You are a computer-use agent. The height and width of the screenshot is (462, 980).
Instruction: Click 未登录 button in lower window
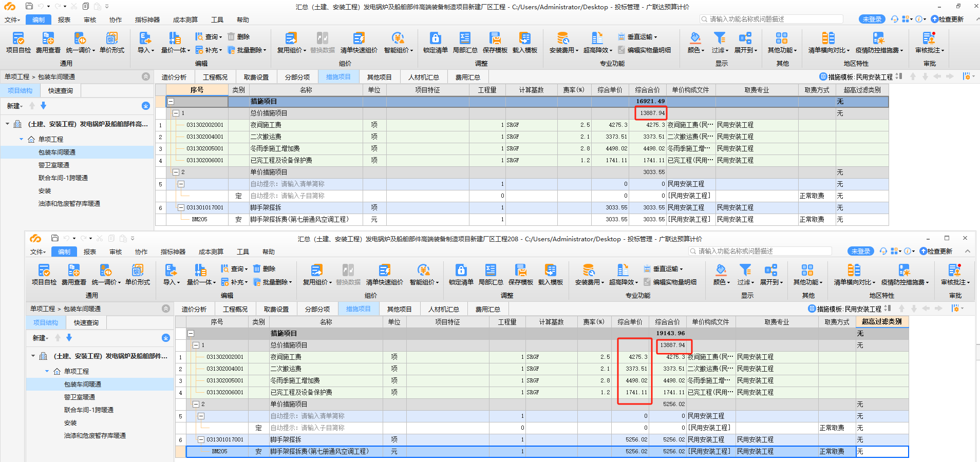pos(861,251)
